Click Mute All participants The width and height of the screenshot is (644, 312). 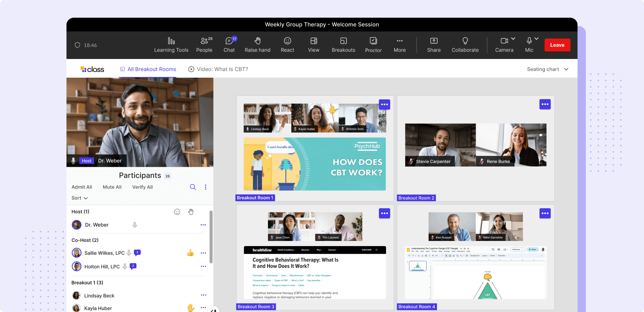[x=112, y=187]
